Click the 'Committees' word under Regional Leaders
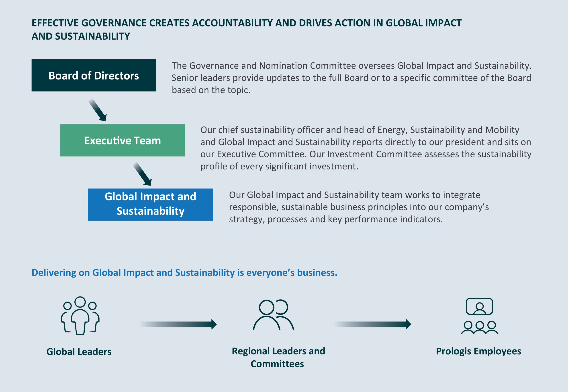568x392 pixels. click(277, 364)
